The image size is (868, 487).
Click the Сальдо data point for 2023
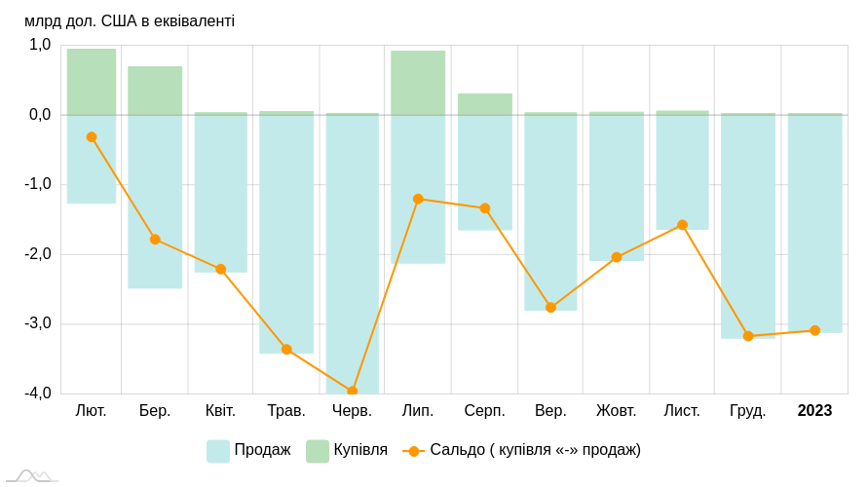click(814, 330)
